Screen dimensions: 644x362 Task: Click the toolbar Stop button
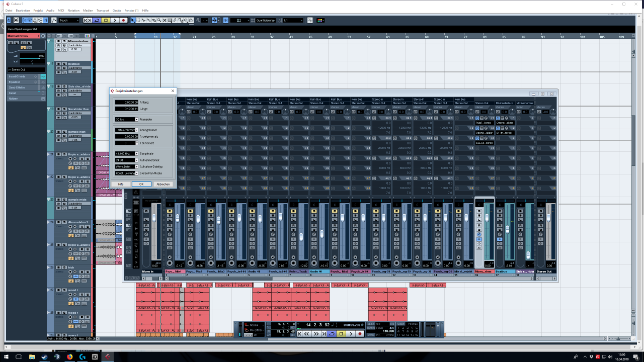106,20
